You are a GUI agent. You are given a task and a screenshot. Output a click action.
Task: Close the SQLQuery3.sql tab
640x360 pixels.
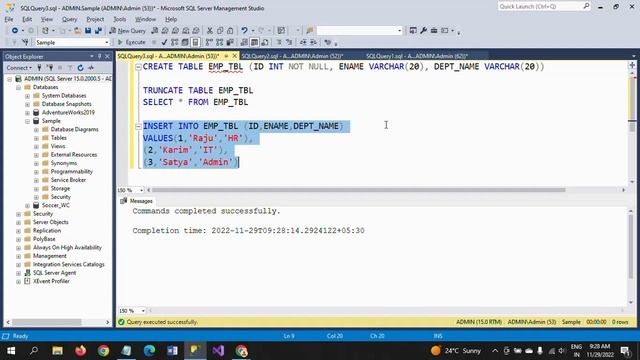(235, 56)
